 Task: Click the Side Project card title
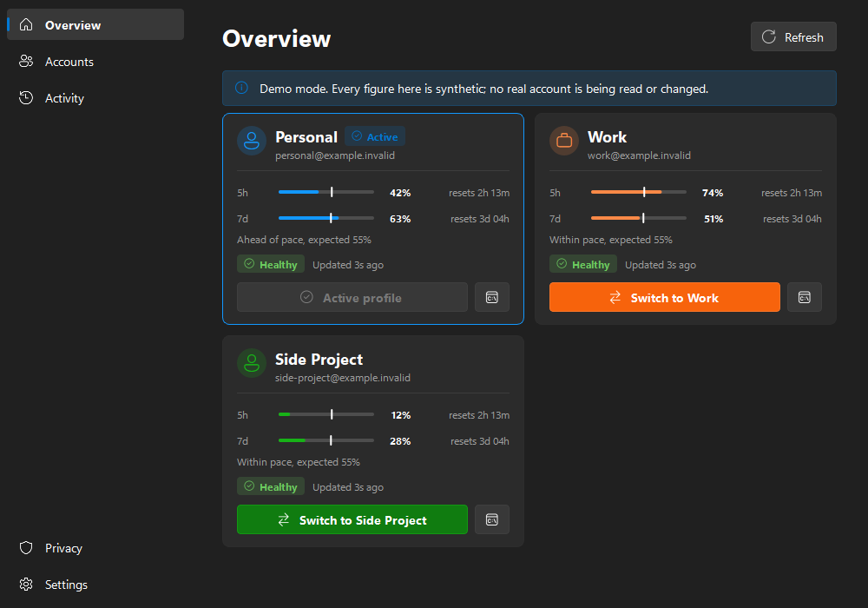coord(319,360)
